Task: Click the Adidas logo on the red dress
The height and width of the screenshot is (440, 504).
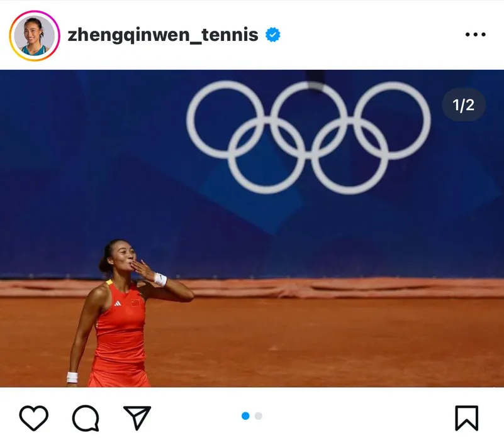Action: (x=118, y=303)
